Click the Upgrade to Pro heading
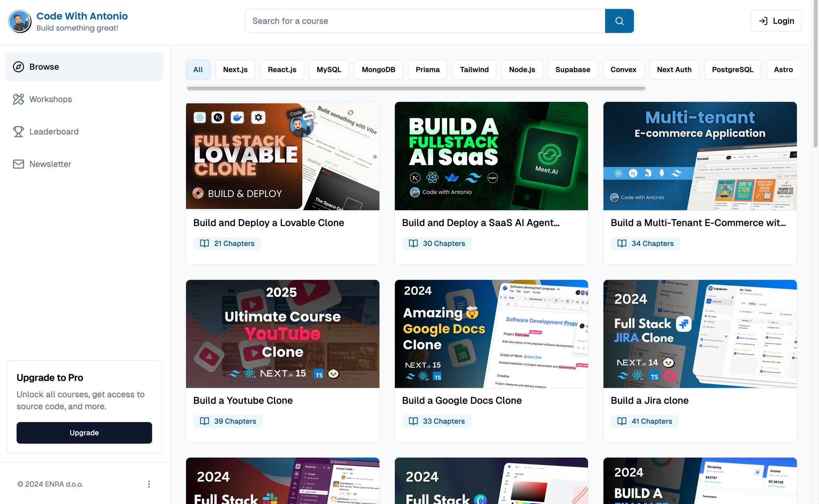The height and width of the screenshot is (504, 819). click(50, 378)
